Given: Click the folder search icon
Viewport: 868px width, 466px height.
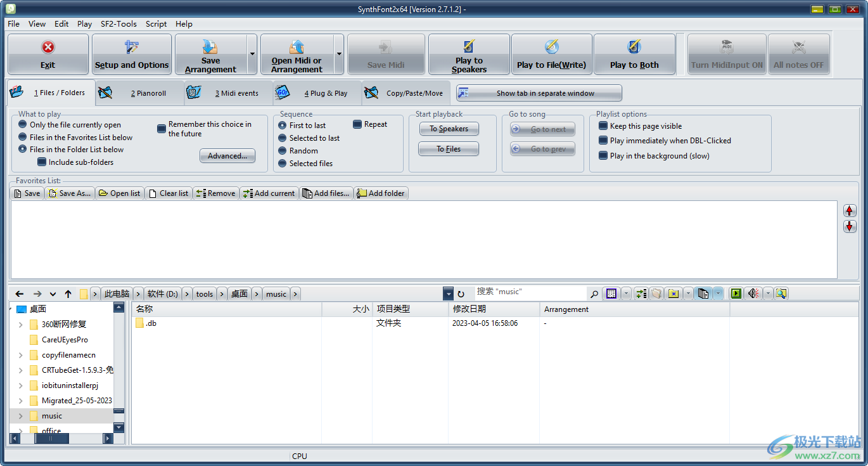Looking at the screenshot, I should (781, 294).
